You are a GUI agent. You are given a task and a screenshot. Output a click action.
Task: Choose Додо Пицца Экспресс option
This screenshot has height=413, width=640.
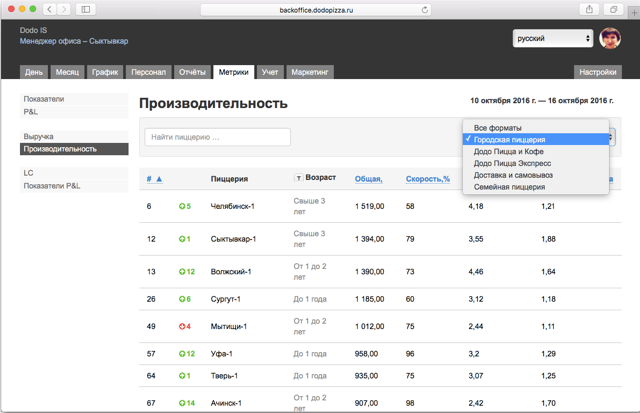click(x=536, y=163)
